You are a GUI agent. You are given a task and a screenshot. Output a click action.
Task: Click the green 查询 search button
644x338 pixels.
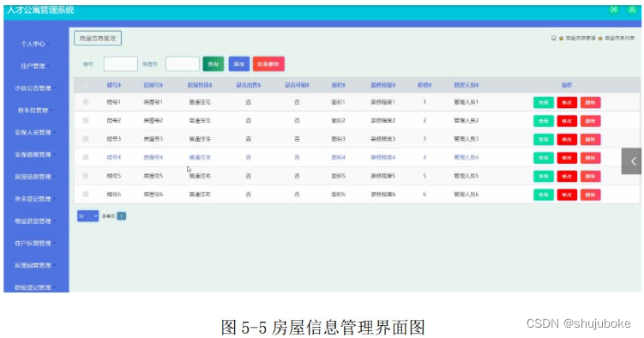[x=214, y=64]
